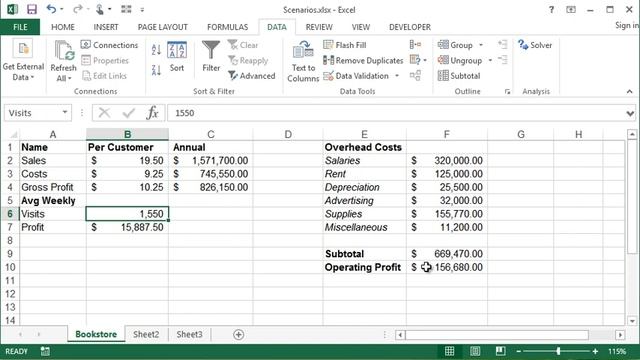The image size is (640, 360).
Task: Zoom in with plus button
Action: pos(595,351)
